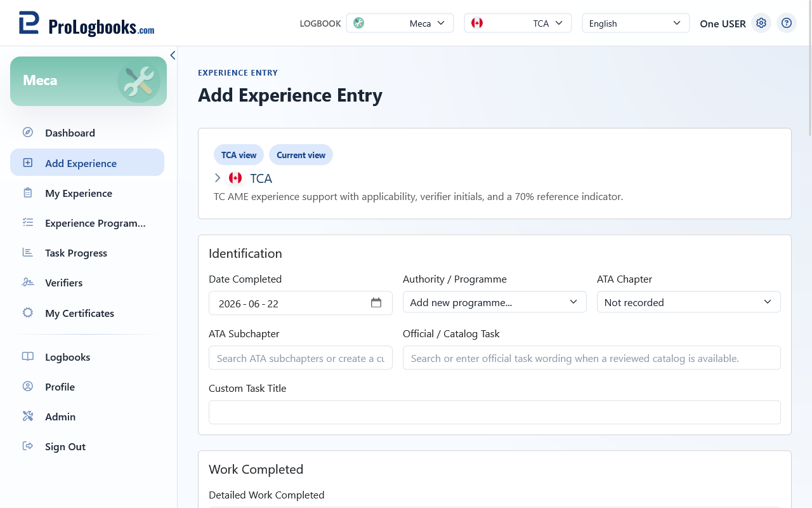
Task: Click the ProLogbooks.com logo
Action: click(x=87, y=24)
